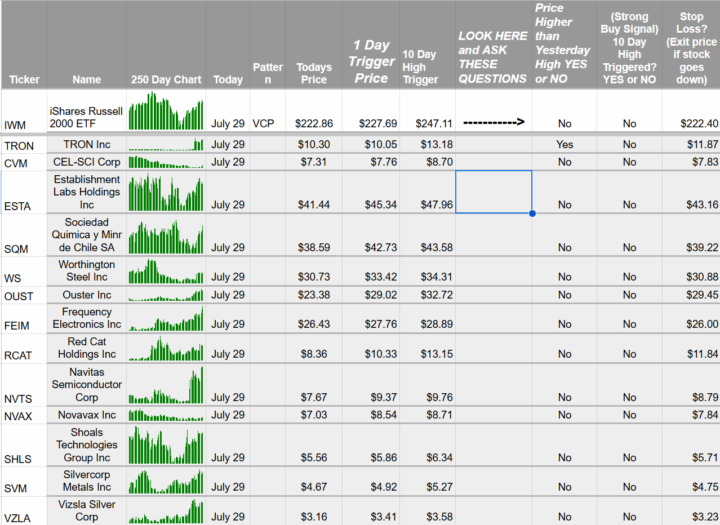The width and height of the screenshot is (720, 525).
Task: Click the NVTS ticker cell
Action: pos(23,385)
